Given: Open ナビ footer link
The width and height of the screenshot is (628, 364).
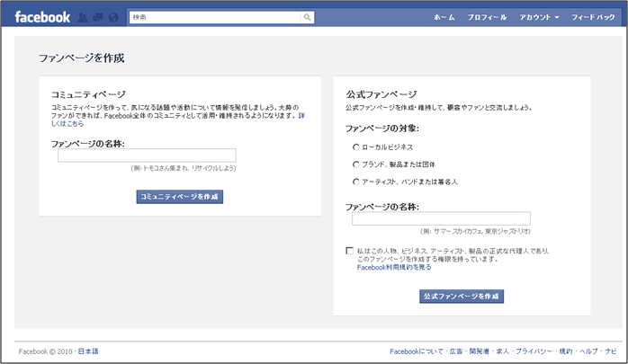Looking at the screenshot, I should point(611,351).
